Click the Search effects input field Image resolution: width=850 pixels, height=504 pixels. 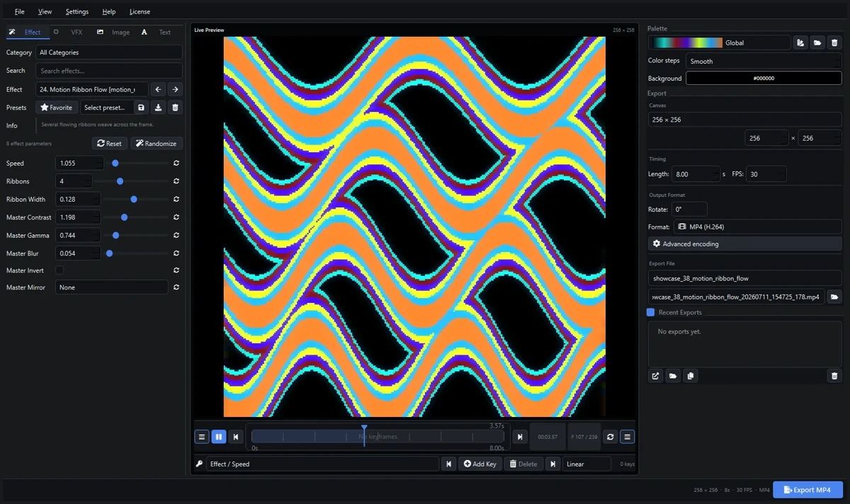tap(109, 71)
